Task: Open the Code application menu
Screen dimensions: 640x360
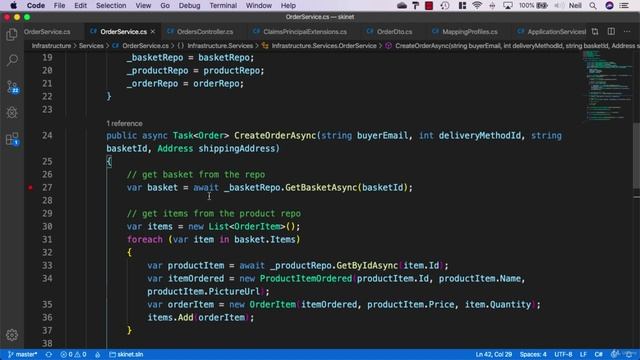Action: tap(36, 5)
